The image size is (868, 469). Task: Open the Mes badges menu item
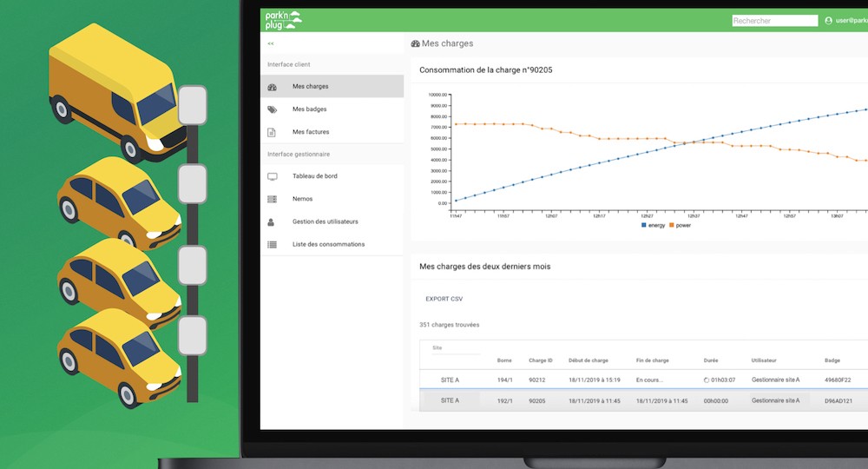point(310,109)
